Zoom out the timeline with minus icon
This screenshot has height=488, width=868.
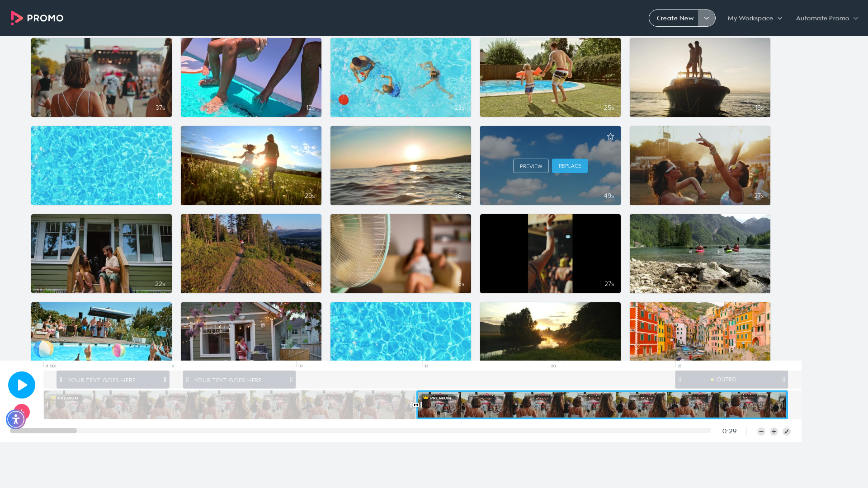pyautogui.click(x=761, y=432)
